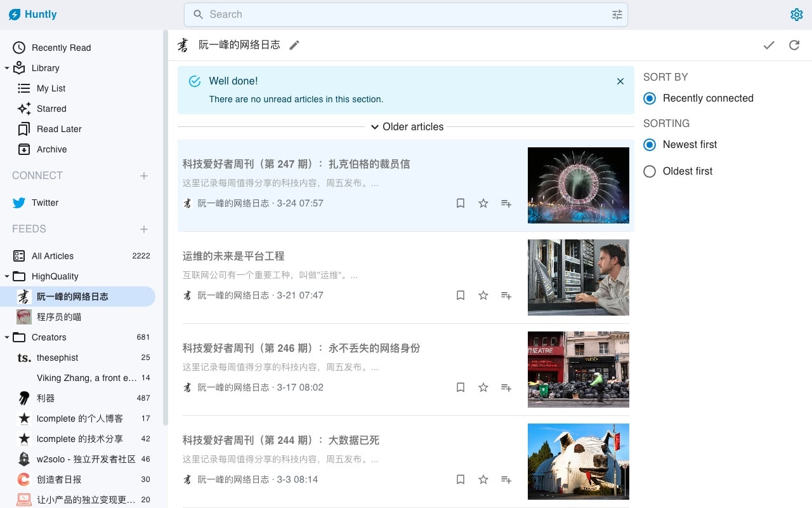Open article 运维的未来是平台工程
The width and height of the screenshot is (812, 508).
click(x=233, y=256)
